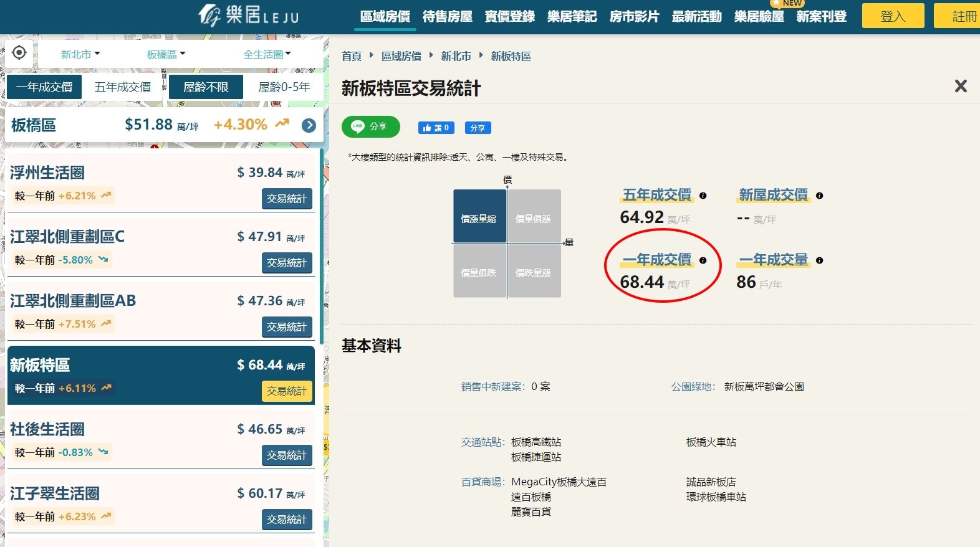The height and width of the screenshot is (547, 980).
Task: Close the 新板特區交易統計 panel
Action: pos(961,86)
